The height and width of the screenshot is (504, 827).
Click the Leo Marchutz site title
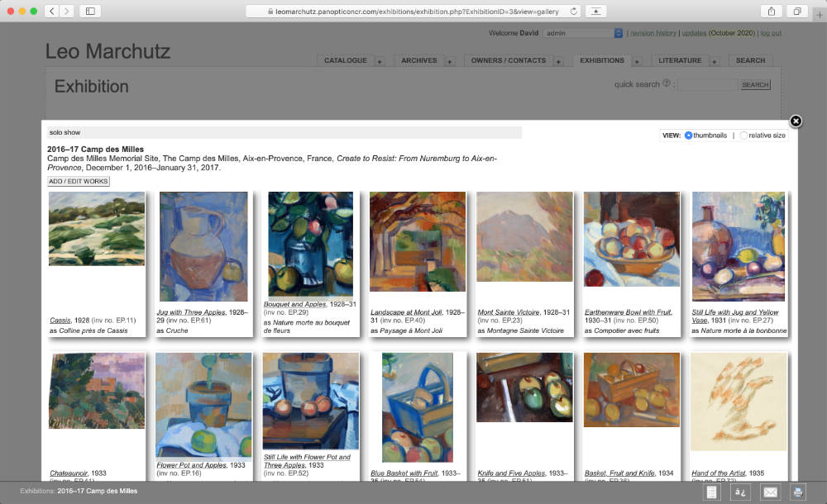click(108, 52)
